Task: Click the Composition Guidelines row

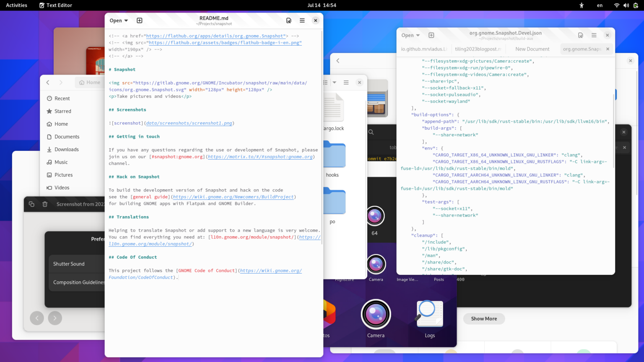Action: (77, 282)
